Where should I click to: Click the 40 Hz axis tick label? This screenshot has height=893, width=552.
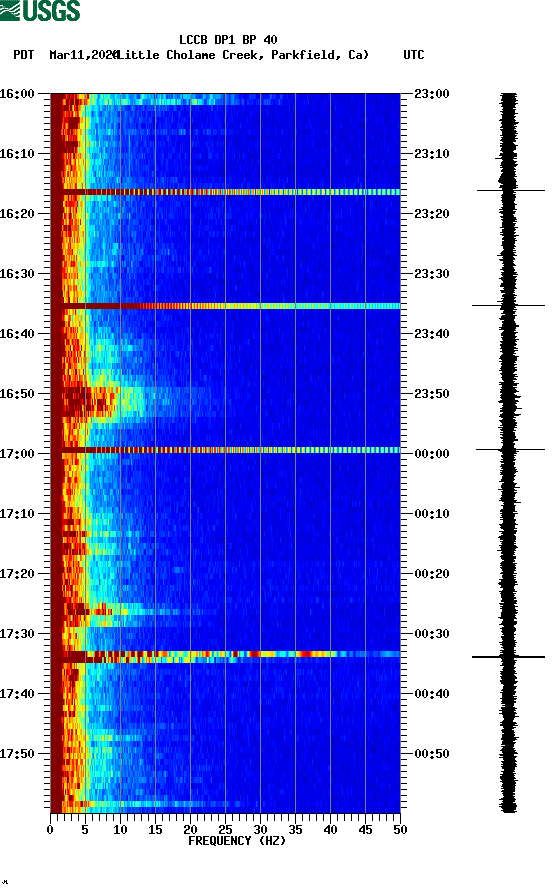coord(330,830)
